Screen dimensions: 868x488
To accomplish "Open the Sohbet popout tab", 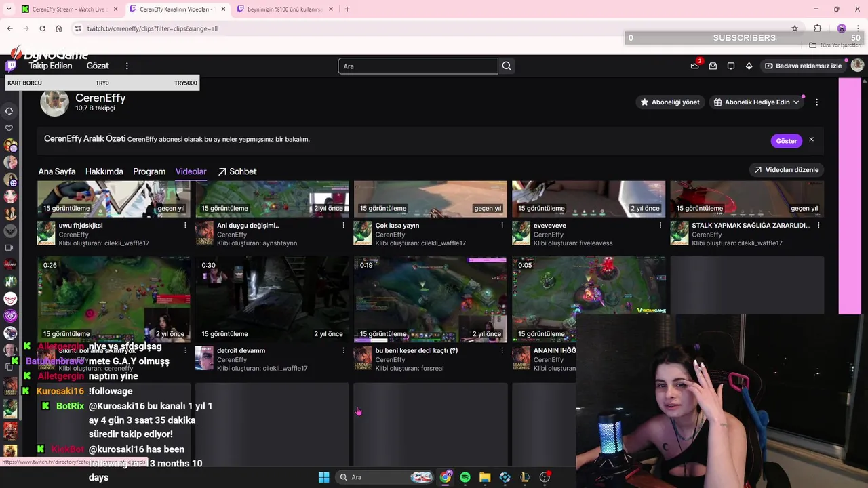I will pyautogui.click(x=237, y=171).
